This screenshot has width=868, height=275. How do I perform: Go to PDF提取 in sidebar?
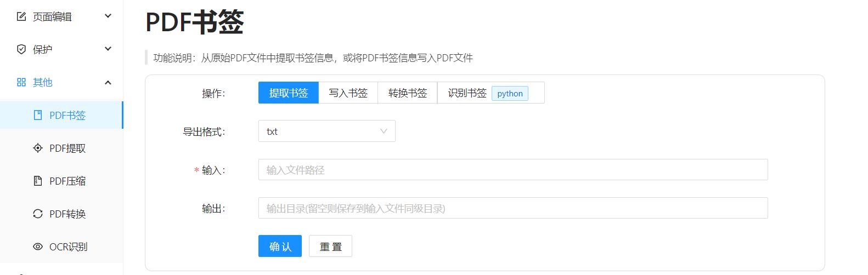tap(61, 148)
